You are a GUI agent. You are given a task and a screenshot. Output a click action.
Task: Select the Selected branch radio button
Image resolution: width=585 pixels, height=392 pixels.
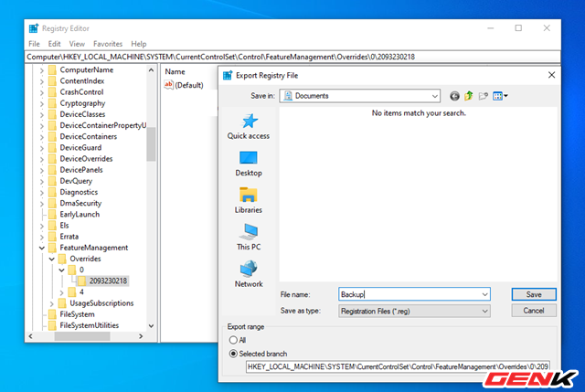click(x=233, y=354)
